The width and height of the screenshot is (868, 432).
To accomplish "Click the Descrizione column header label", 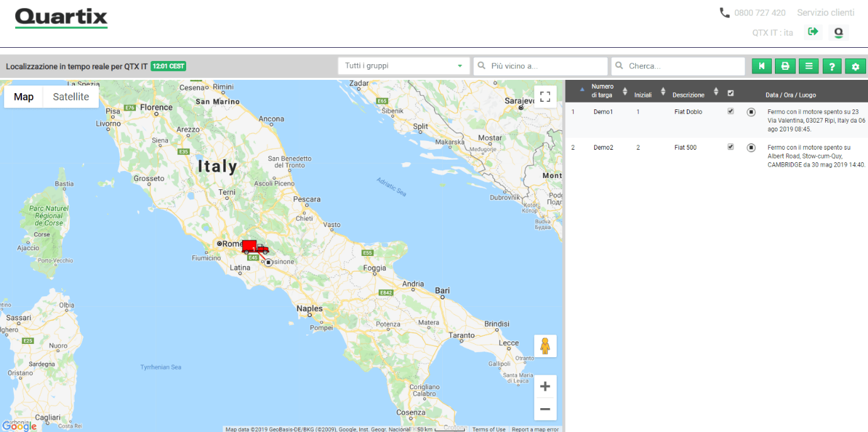I will pyautogui.click(x=688, y=95).
